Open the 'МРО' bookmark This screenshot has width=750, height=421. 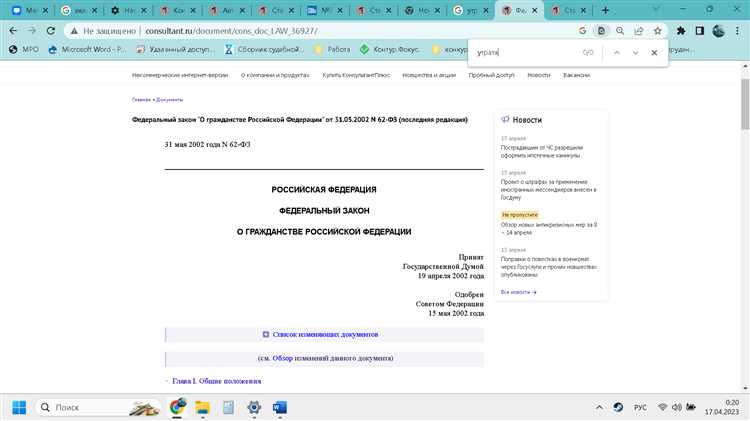(x=24, y=49)
